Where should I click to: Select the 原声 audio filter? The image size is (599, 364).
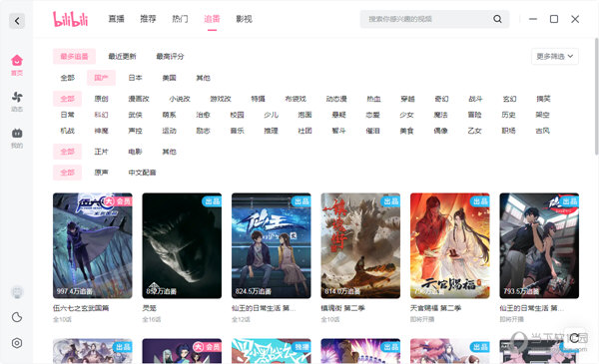click(x=101, y=173)
